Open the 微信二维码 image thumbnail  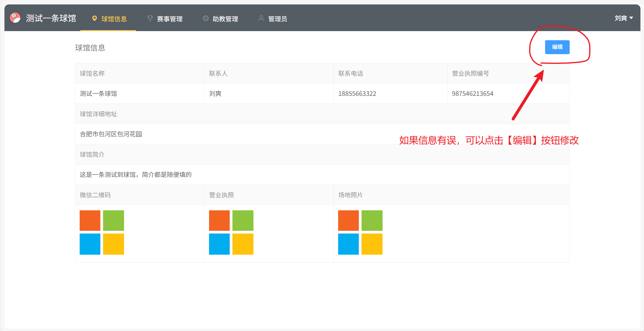pos(102,232)
